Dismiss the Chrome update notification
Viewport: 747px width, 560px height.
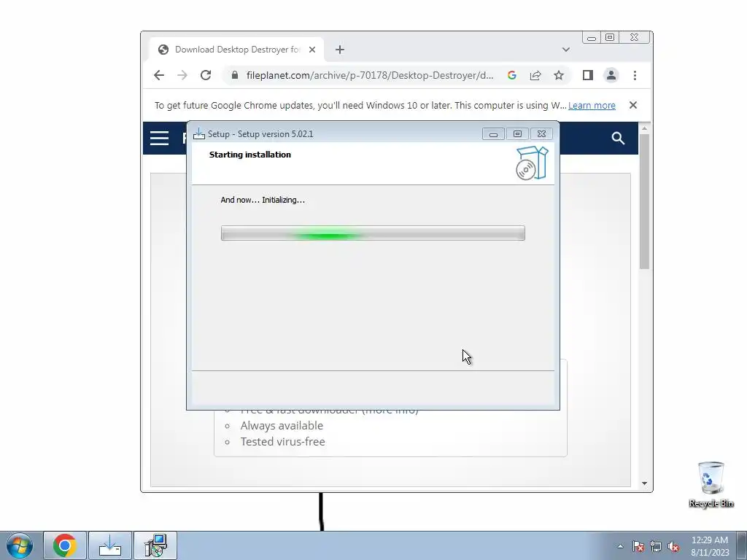point(632,105)
